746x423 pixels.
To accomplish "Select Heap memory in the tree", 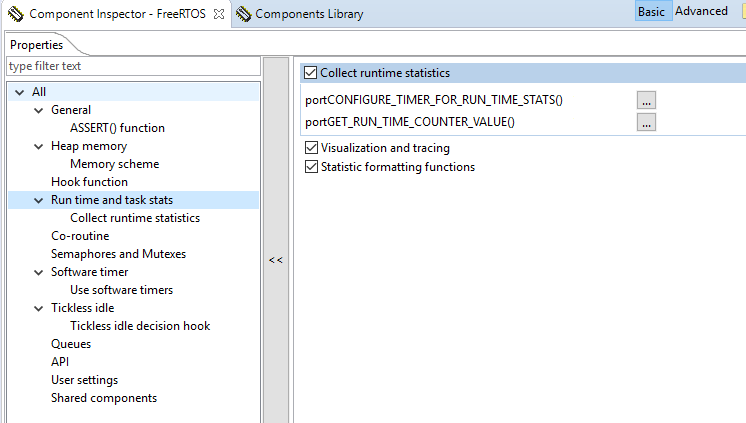I will click(89, 146).
